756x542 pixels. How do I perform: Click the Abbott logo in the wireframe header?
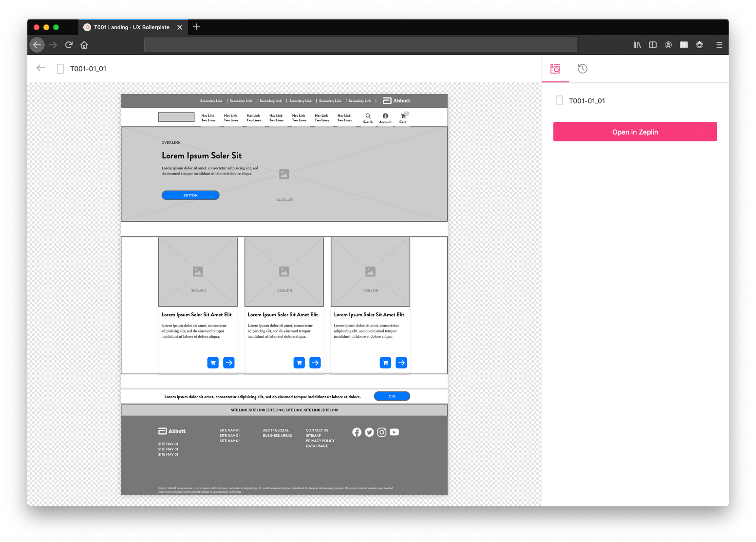(x=396, y=100)
